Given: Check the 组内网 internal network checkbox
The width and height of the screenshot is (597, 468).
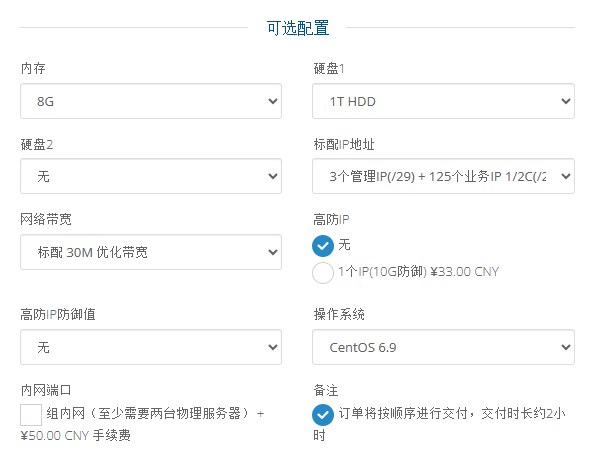Looking at the screenshot, I should [x=31, y=415].
